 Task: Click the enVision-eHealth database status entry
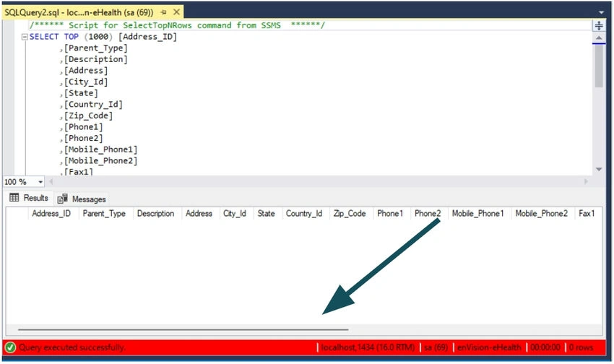pos(490,347)
